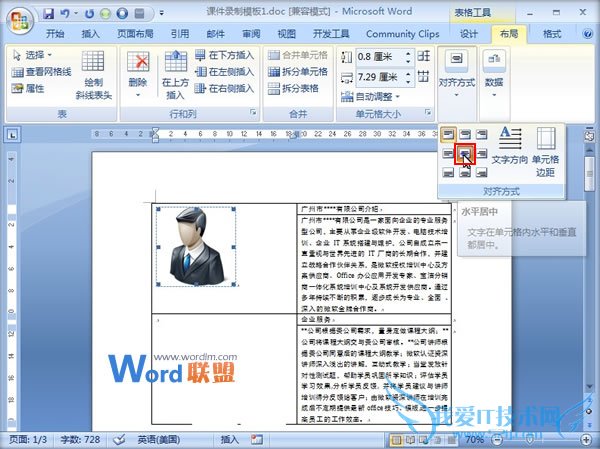Increase the row height with up spinner
The height and width of the screenshot is (449, 600).
pos(409,53)
